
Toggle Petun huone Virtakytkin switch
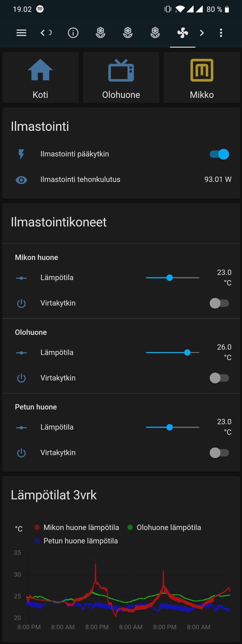click(219, 453)
